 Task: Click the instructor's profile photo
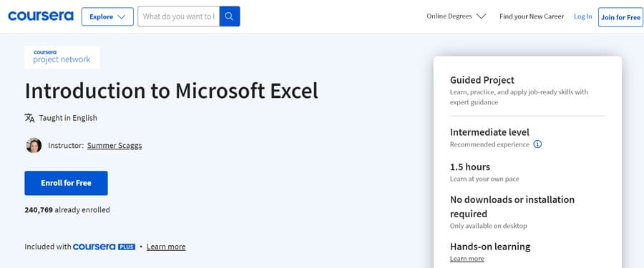(x=34, y=145)
